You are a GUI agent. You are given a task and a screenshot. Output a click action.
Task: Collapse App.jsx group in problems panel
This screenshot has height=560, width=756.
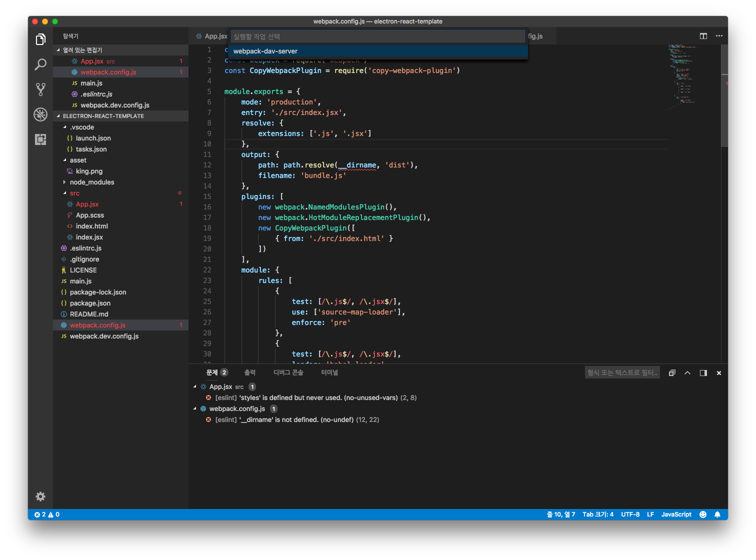[x=195, y=387]
